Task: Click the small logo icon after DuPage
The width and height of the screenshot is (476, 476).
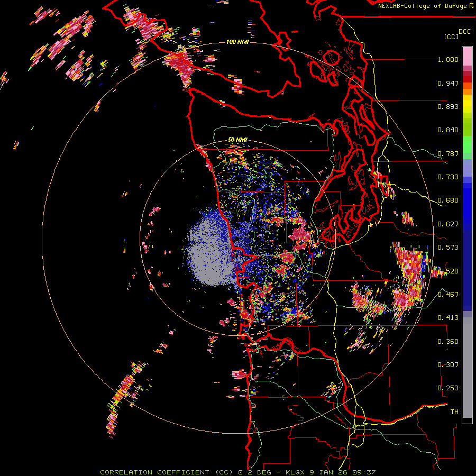Action: [x=471, y=6]
